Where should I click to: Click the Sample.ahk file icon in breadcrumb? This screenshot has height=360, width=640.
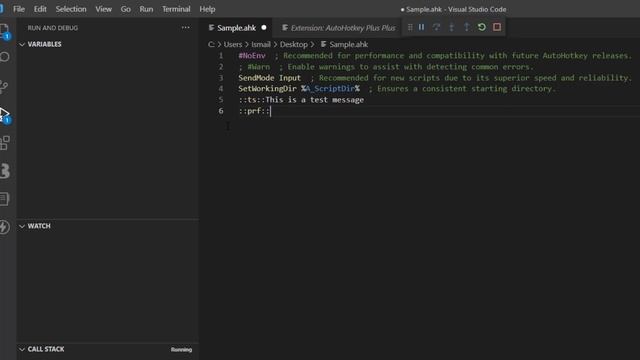click(323, 44)
